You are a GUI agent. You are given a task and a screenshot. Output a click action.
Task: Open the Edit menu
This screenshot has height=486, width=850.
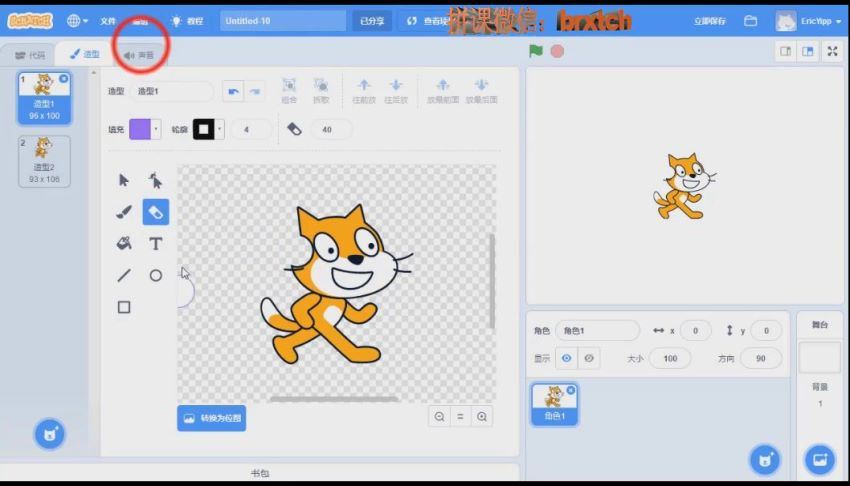(x=140, y=21)
